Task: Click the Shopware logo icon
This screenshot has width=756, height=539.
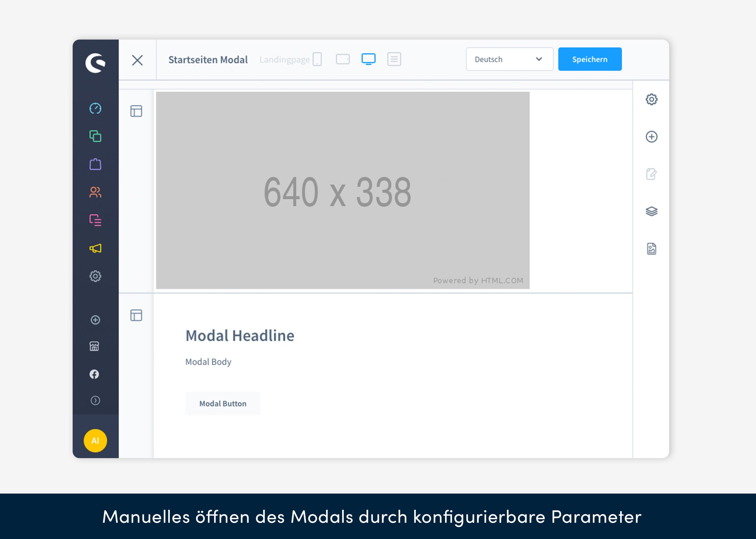Action: coord(95,63)
